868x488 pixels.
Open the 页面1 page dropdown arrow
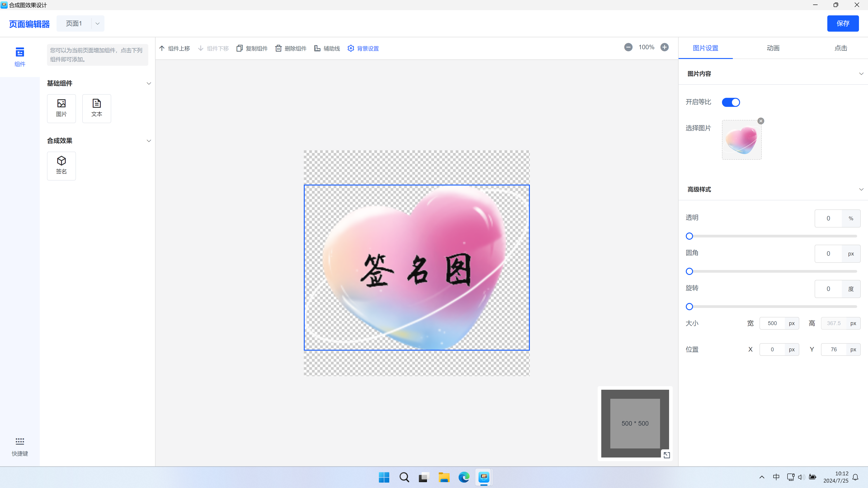(97, 23)
